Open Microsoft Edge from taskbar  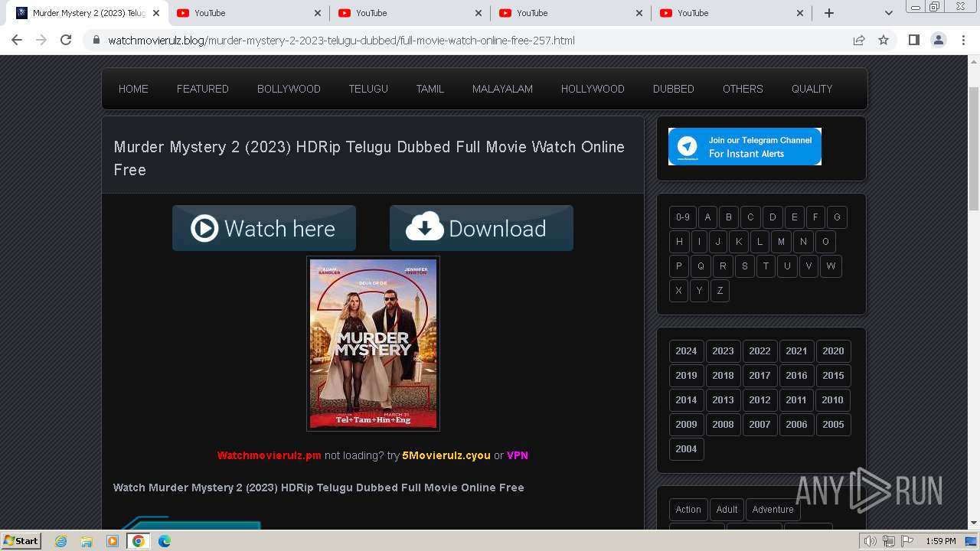[x=165, y=541]
